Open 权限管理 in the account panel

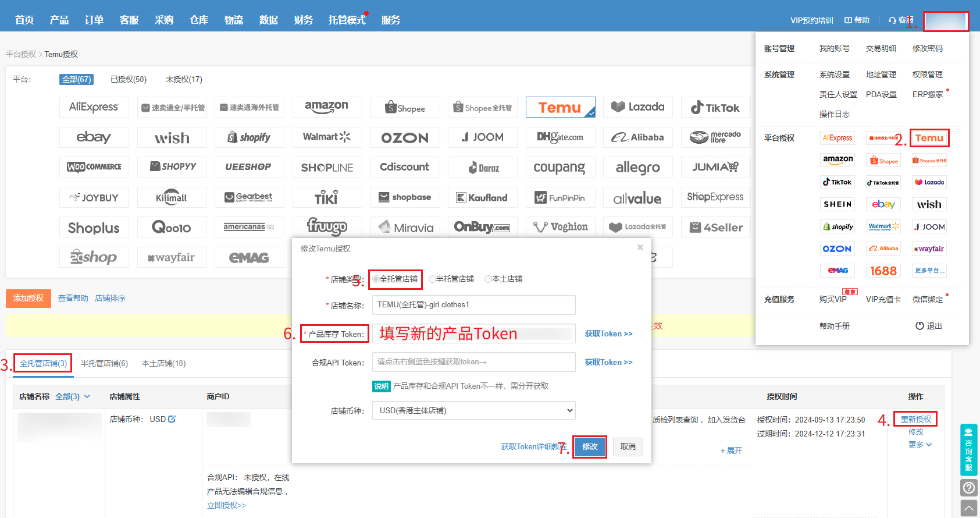[x=928, y=74]
